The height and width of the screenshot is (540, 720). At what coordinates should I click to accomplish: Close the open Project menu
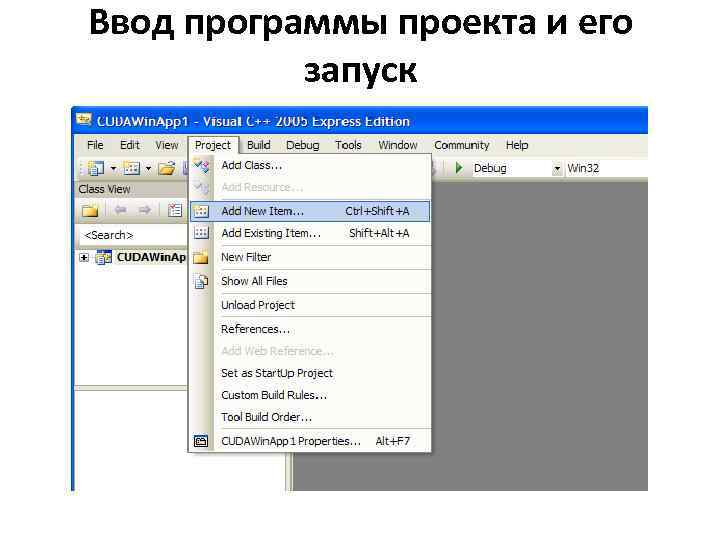(x=213, y=145)
